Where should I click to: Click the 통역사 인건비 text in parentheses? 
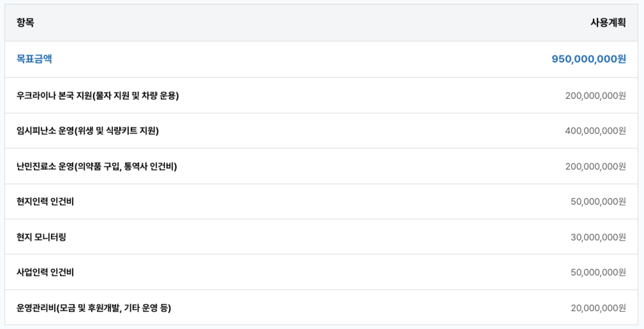[x=149, y=166]
